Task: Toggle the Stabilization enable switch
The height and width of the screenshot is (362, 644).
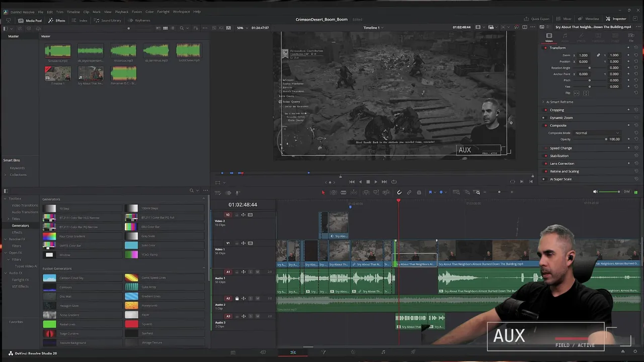Action: tap(545, 156)
